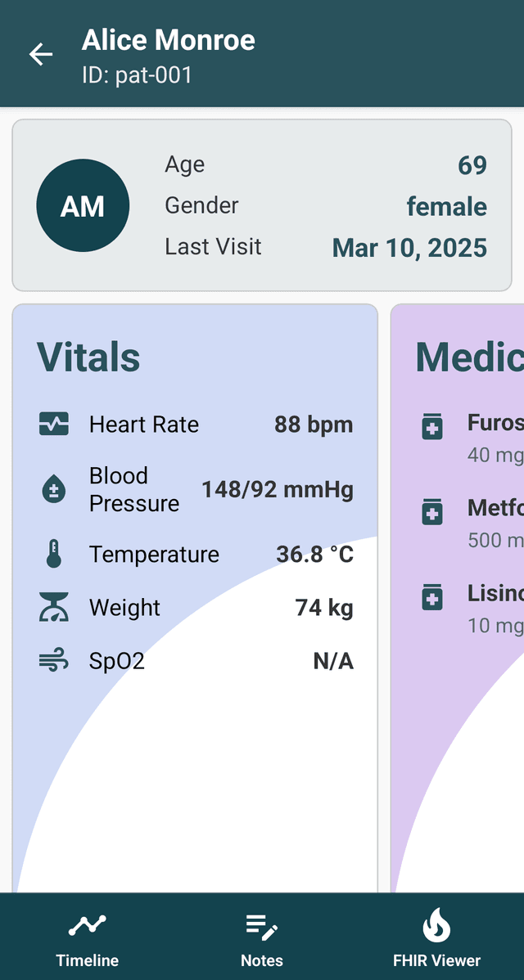The width and height of the screenshot is (524, 980).
Task: Click the medication bottle icon beside Metformin
Action: (431, 512)
